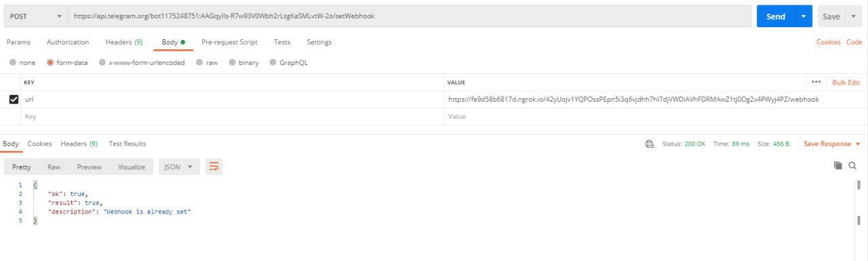Click the VALUE column header
This screenshot has height=261, width=868.
coord(456,83)
